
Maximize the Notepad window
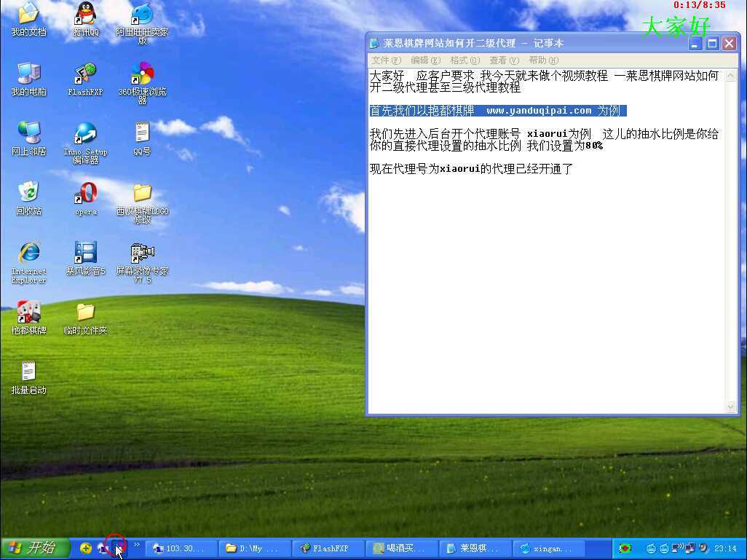point(712,44)
